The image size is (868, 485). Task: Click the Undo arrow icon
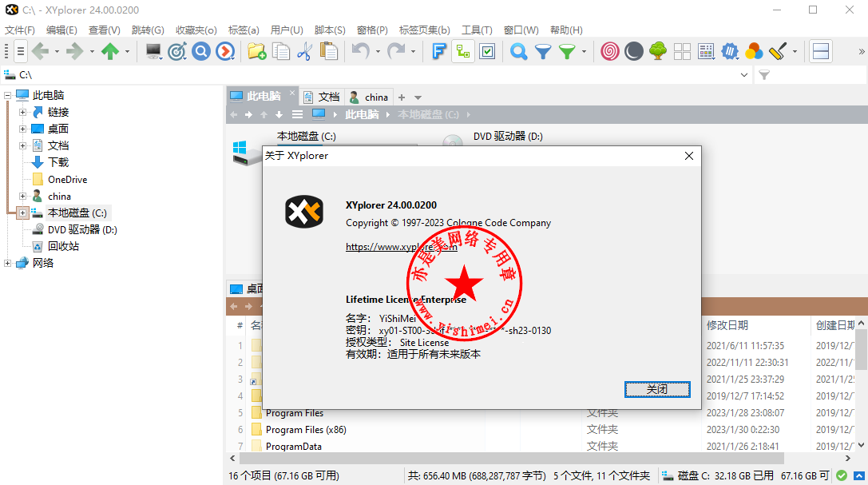point(360,51)
